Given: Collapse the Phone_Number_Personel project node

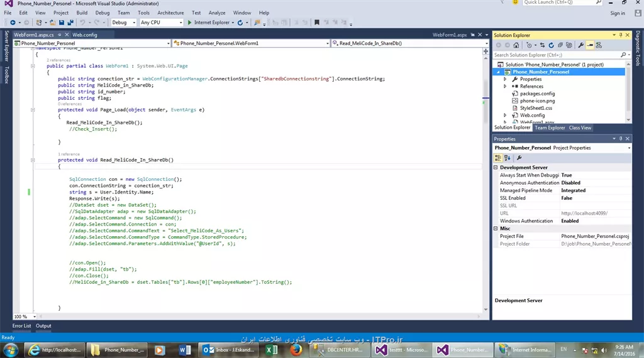Looking at the screenshot, I should [x=499, y=72].
